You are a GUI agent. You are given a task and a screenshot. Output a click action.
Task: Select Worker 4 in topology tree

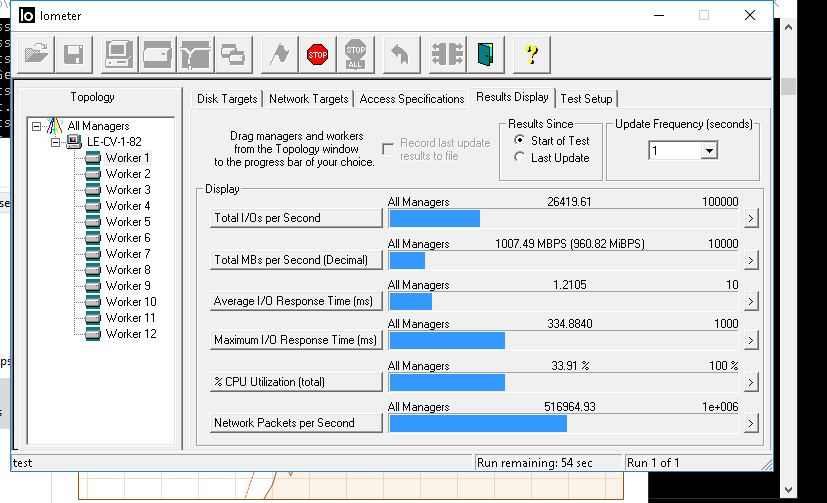128,206
